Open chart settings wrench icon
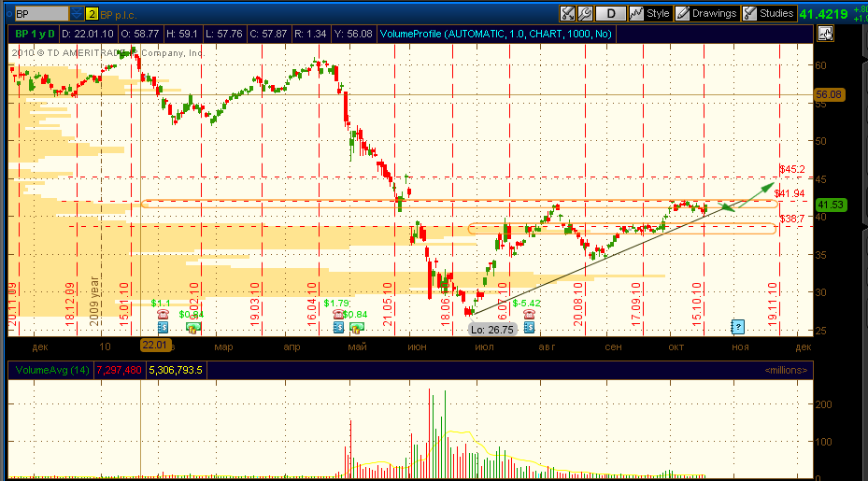This screenshot has width=868, height=481. click(585, 13)
